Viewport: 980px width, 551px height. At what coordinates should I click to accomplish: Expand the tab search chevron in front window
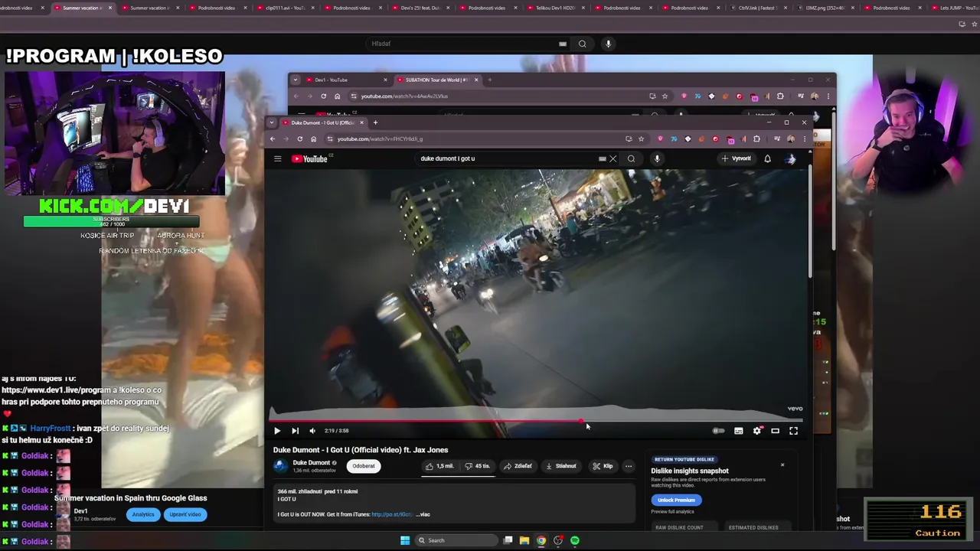click(271, 122)
